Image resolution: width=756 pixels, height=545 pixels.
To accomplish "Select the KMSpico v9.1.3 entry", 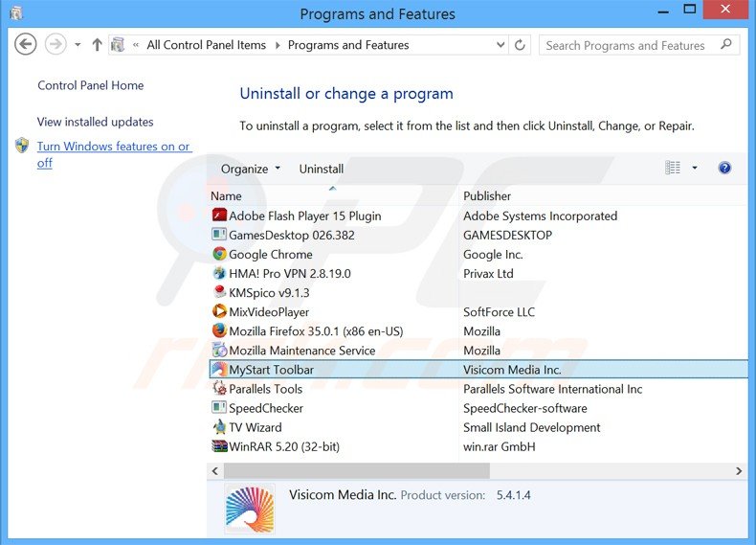I will [269, 292].
